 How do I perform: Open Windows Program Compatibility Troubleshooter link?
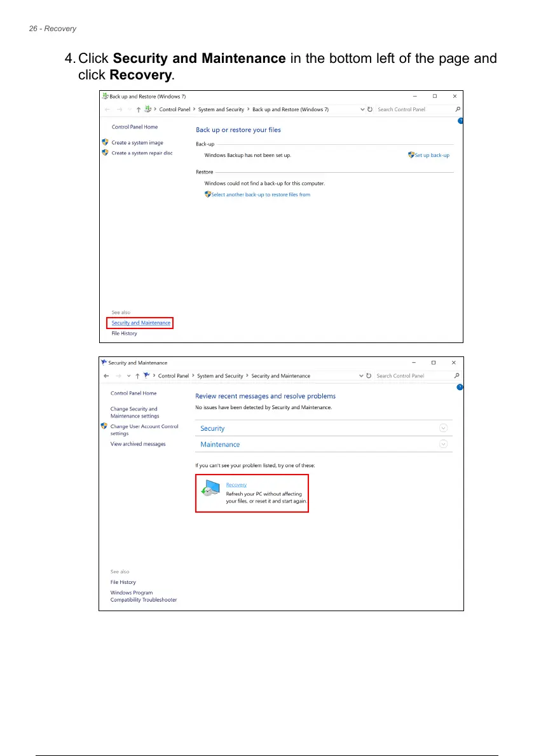coord(144,596)
